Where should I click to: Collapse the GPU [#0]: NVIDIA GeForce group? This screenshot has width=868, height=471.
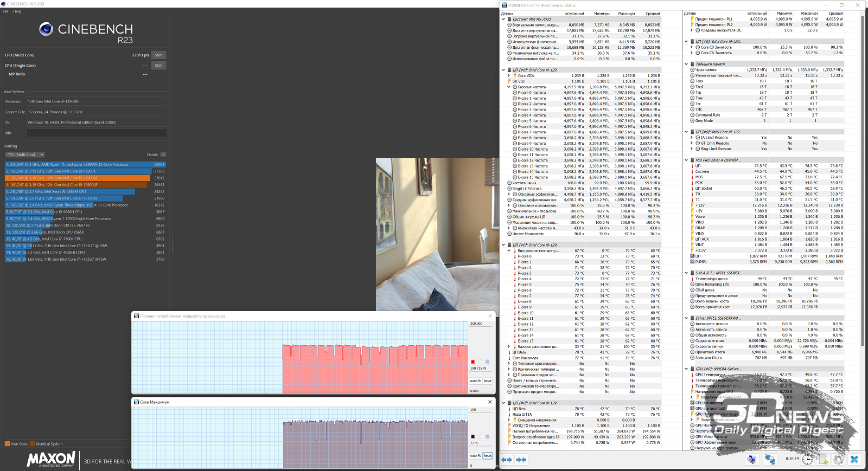click(686, 369)
